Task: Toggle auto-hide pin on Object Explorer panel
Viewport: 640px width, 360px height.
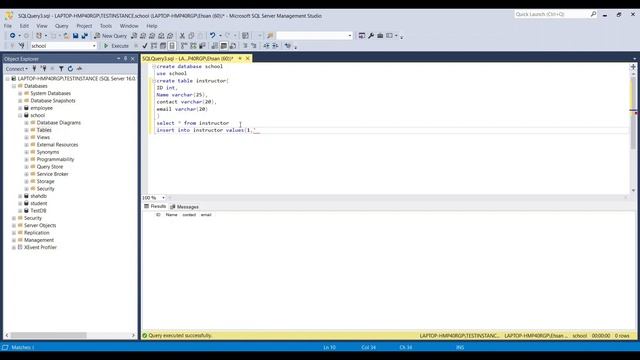Action: tap(125, 59)
